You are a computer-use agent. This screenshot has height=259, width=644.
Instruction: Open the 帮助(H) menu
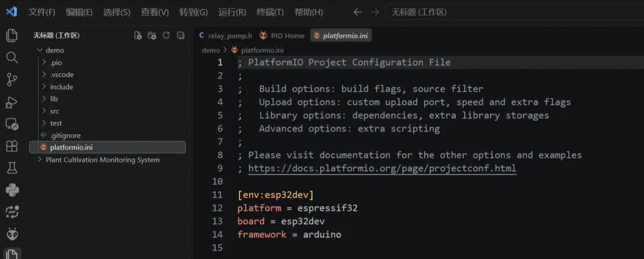[309, 12]
